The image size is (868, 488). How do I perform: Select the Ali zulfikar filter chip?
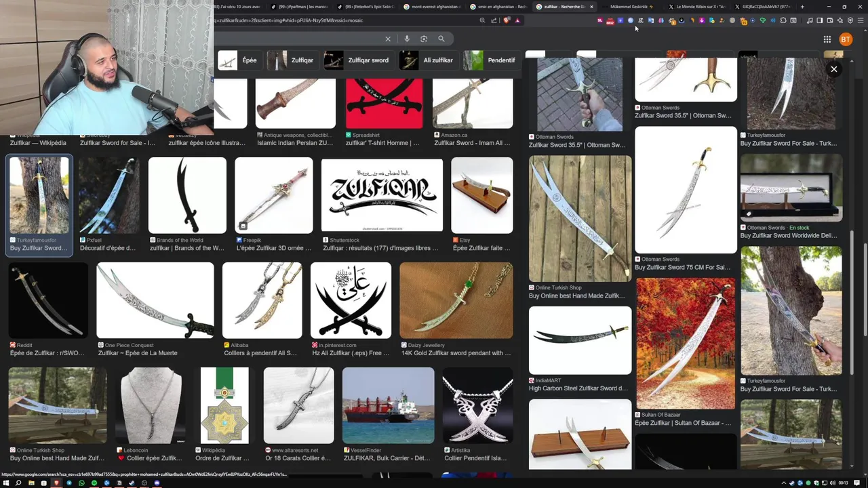tap(429, 60)
